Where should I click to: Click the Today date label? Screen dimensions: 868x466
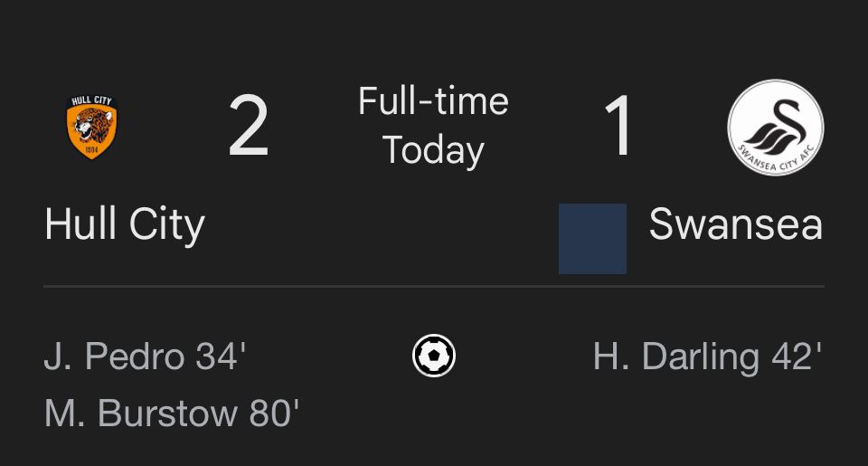coord(433,149)
